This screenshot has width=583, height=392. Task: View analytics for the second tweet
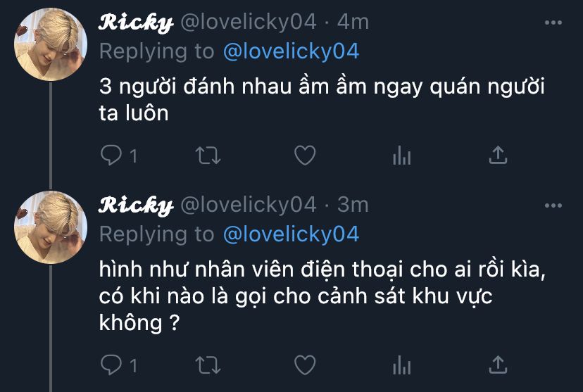[x=402, y=365]
